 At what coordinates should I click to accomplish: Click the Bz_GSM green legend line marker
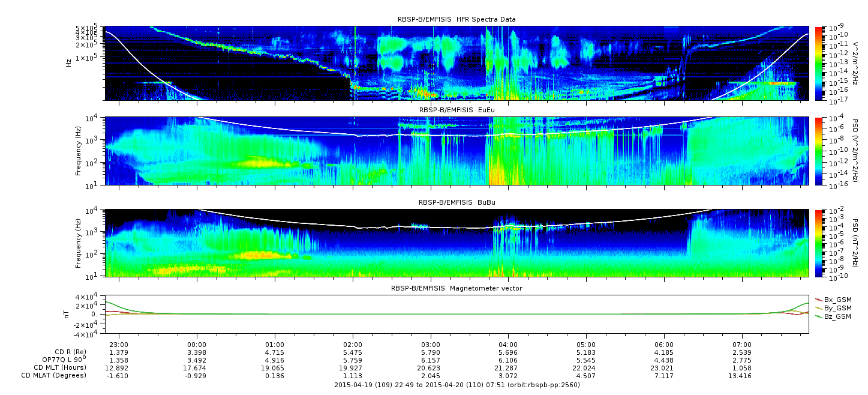click(x=818, y=316)
